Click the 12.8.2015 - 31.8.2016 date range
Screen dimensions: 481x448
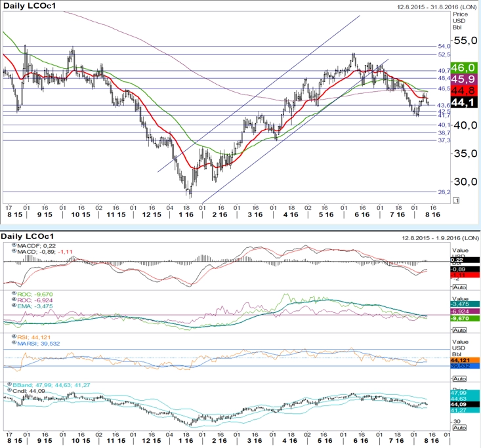[437, 7]
